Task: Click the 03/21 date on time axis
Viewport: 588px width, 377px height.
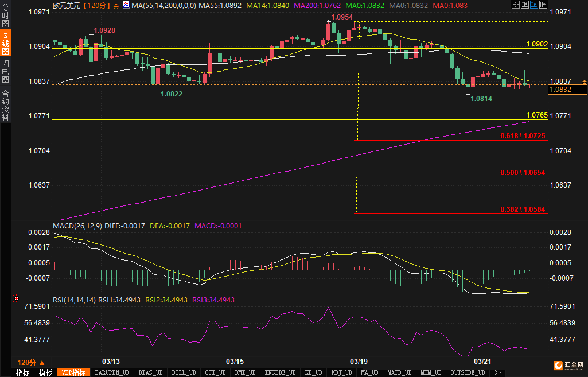Action: [x=483, y=361]
